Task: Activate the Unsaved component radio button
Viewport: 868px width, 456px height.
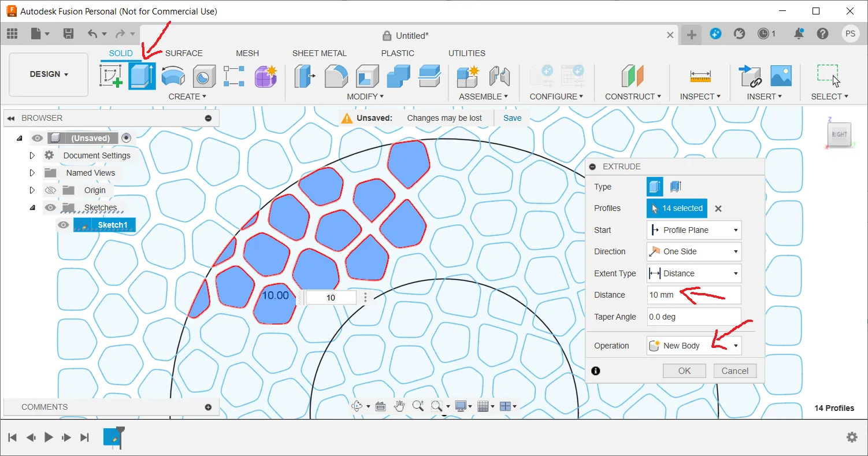Action: (x=127, y=138)
